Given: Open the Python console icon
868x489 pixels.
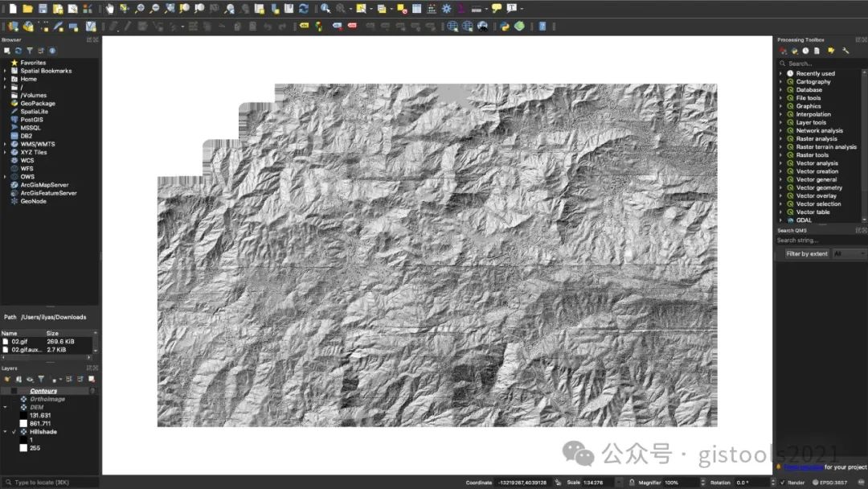Looking at the screenshot, I should [504, 26].
